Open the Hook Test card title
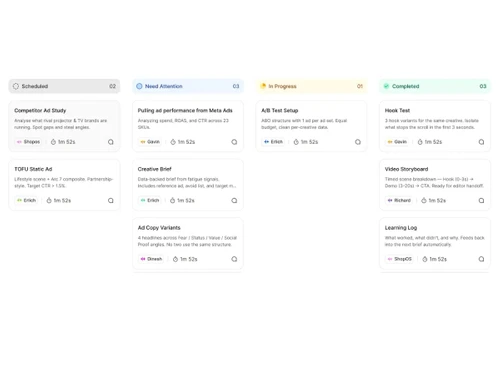500x375 pixels. point(397,110)
